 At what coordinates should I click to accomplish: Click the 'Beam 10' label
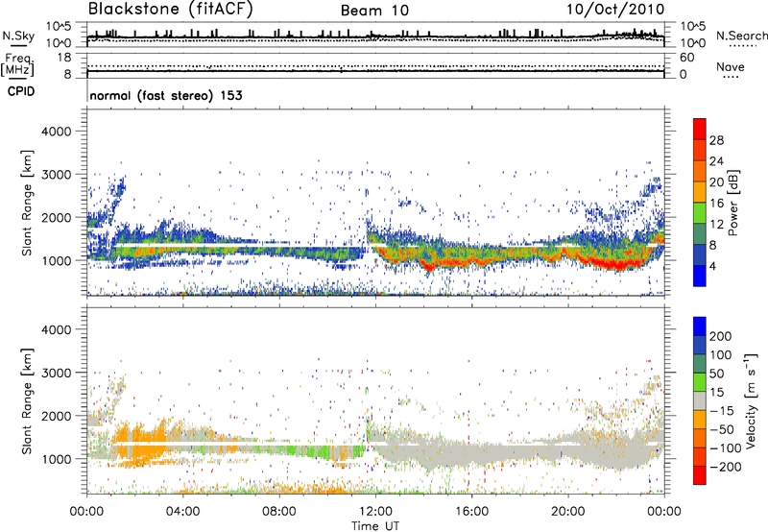[374, 11]
